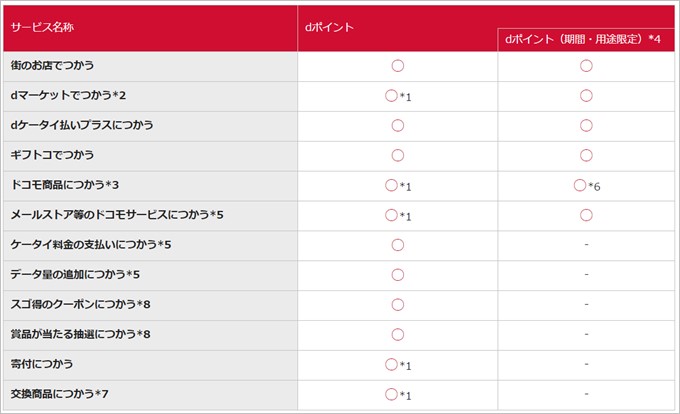This screenshot has width=680, height=414.
Task: Click the 期間・用途限定 dash for 寄付につかう
Action: [586, 365]
